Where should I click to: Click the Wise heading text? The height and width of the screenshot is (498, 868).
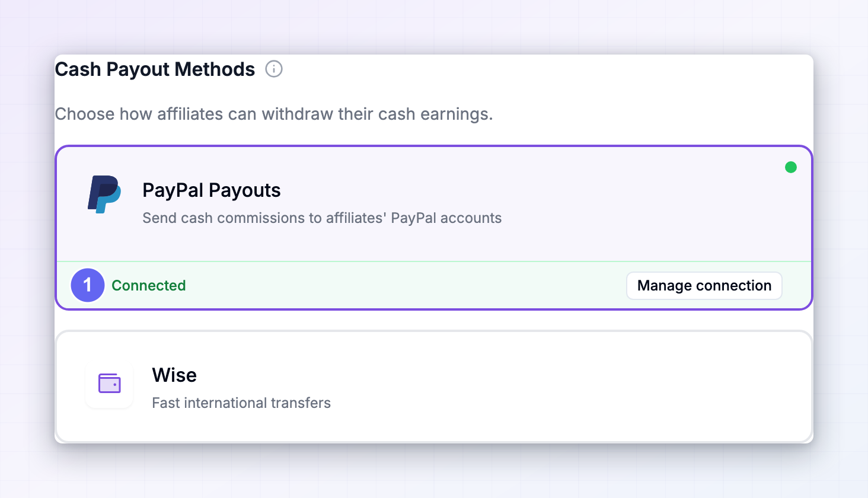(174, 375)
